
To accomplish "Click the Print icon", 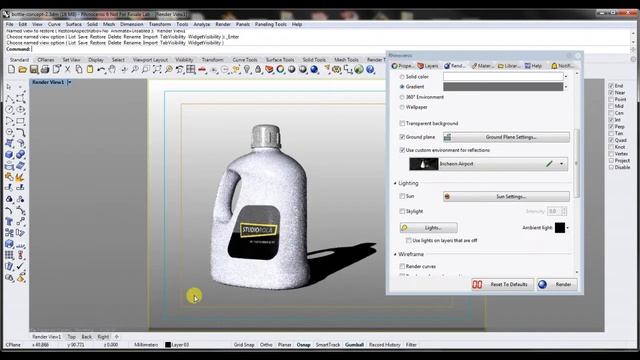I will pos(45,69).
